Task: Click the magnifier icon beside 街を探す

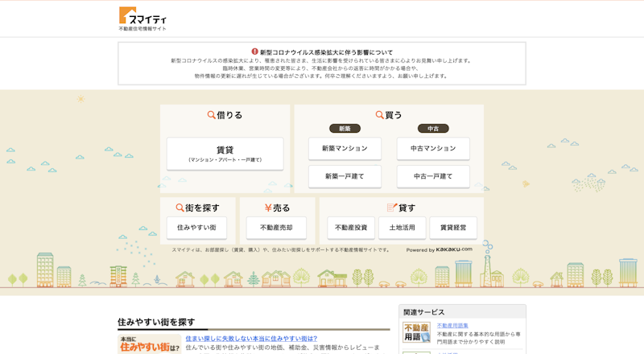Action: tap(180, 208)
